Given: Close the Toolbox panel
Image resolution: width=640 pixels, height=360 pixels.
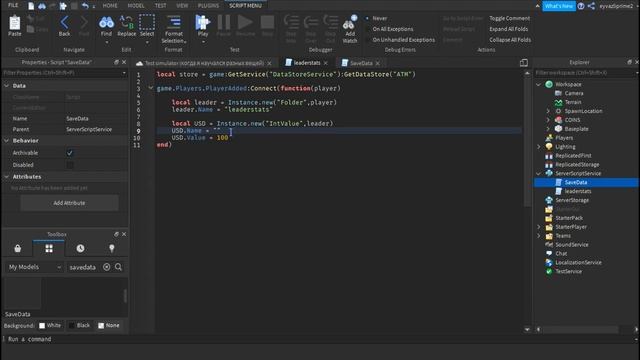Looking at the screenshot, I should [x=124, y=234].
